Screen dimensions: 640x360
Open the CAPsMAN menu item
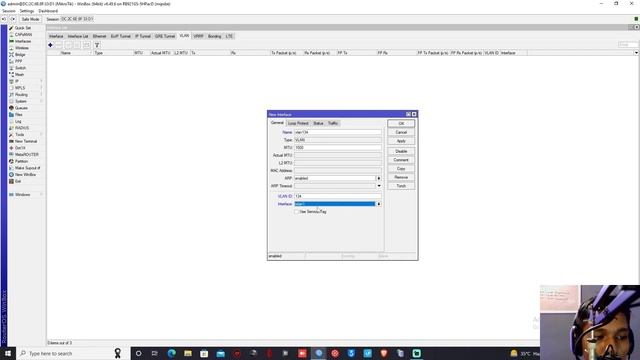23,35
